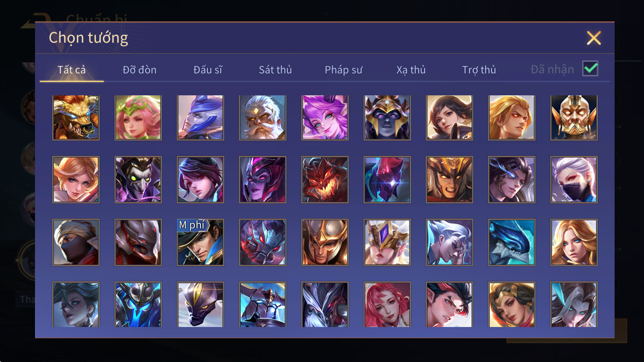
Task: Toggle the Đã nhận checkbox
Action: (x=590, y=69)
